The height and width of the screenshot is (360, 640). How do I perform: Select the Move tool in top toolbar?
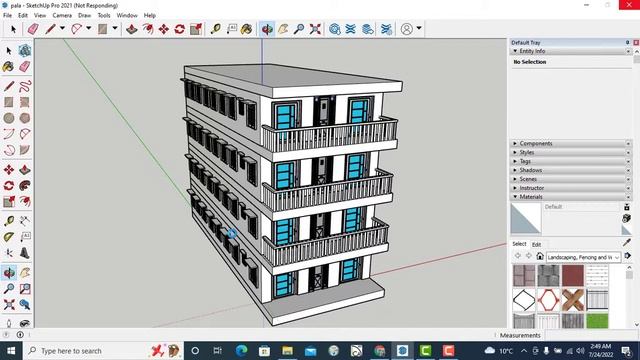(x=164, y=29)
